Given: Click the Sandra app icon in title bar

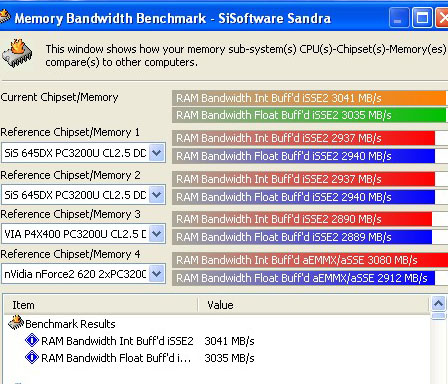Looking at the screenshot, I should [4, 17].
